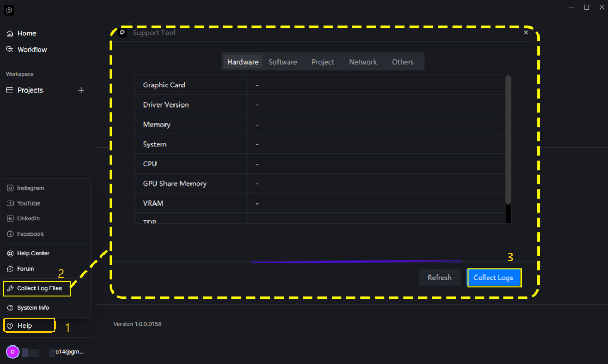The width and height of the screenshot is (608, 364).
Task: Close the Support Tool dialog
Action: click(526, 33)
